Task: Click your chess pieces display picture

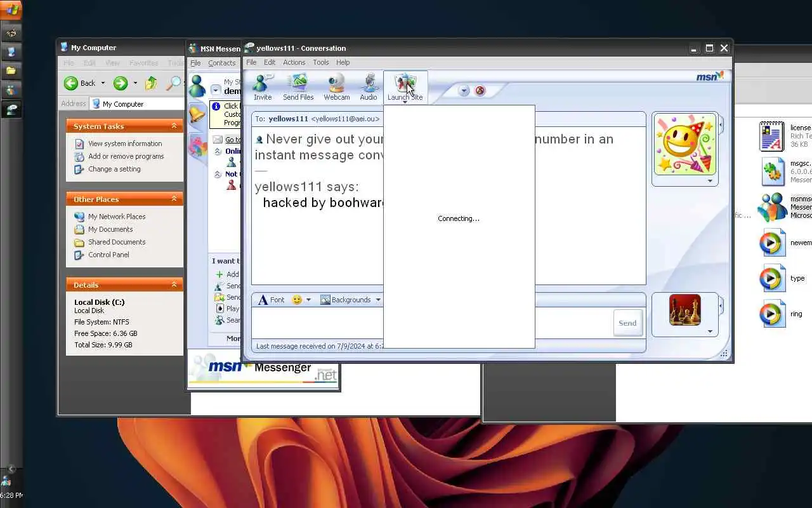Action: point(684,310)
